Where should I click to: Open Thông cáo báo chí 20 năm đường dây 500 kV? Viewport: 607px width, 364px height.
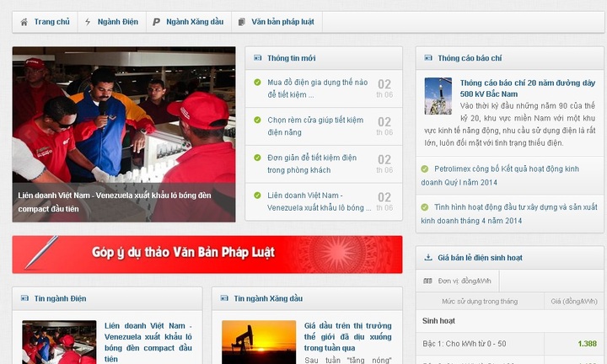[x=528, y=88]
